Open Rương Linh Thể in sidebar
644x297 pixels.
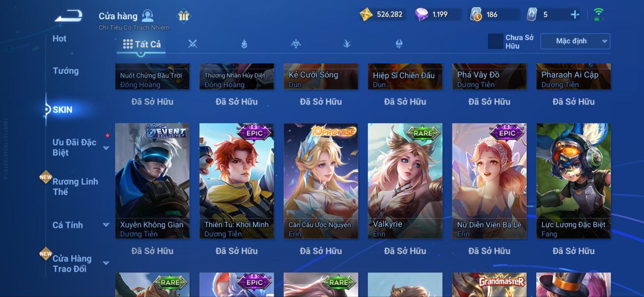75,186
